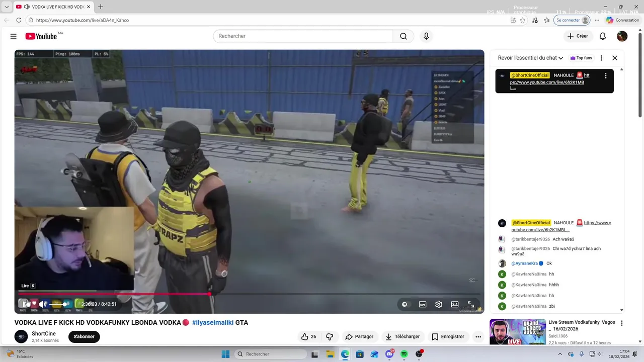Viewport: 644px width, 362px height.
Task: Go to YouTube home via logo
Action: point(41,36)
